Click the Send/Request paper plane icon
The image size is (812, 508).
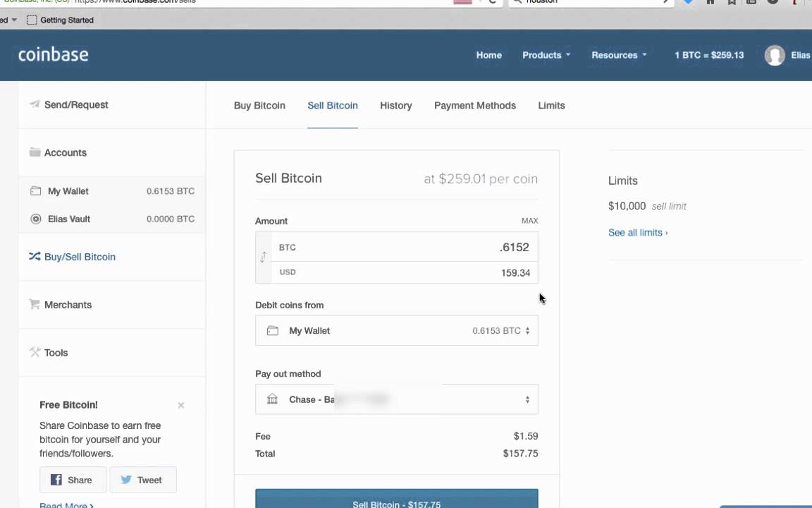pos(35,104)
